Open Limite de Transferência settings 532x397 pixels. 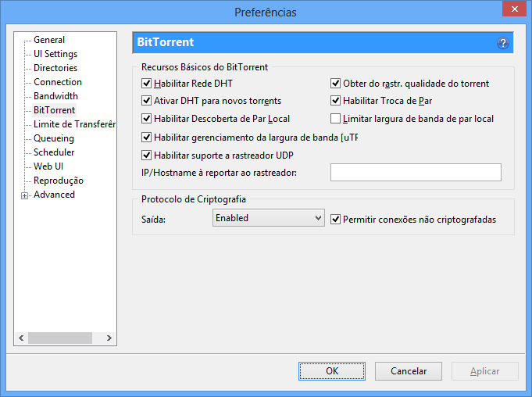(74, 124)
